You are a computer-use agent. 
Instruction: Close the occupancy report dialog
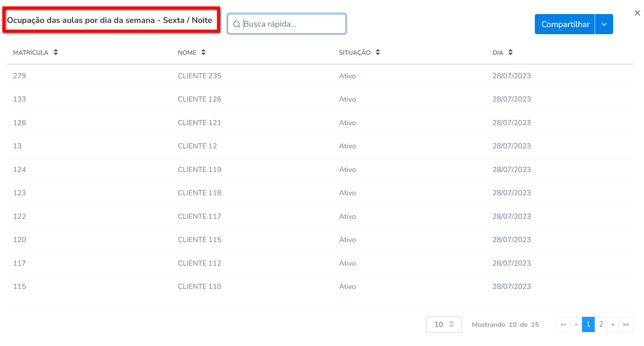637,13
